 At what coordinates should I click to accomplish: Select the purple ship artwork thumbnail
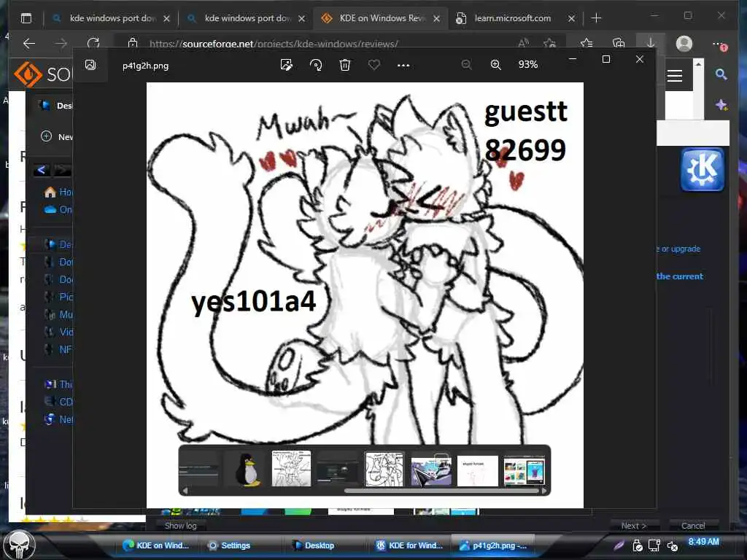[431, 470]
